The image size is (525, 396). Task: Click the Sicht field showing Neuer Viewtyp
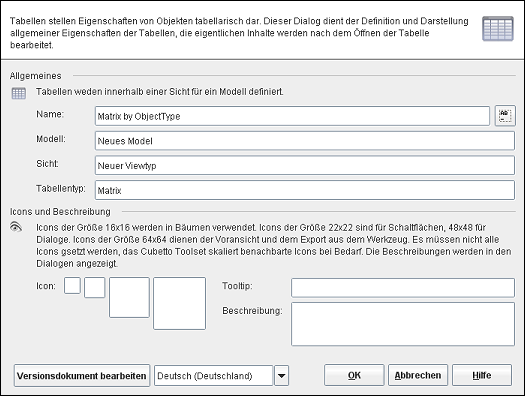(305, 165)
